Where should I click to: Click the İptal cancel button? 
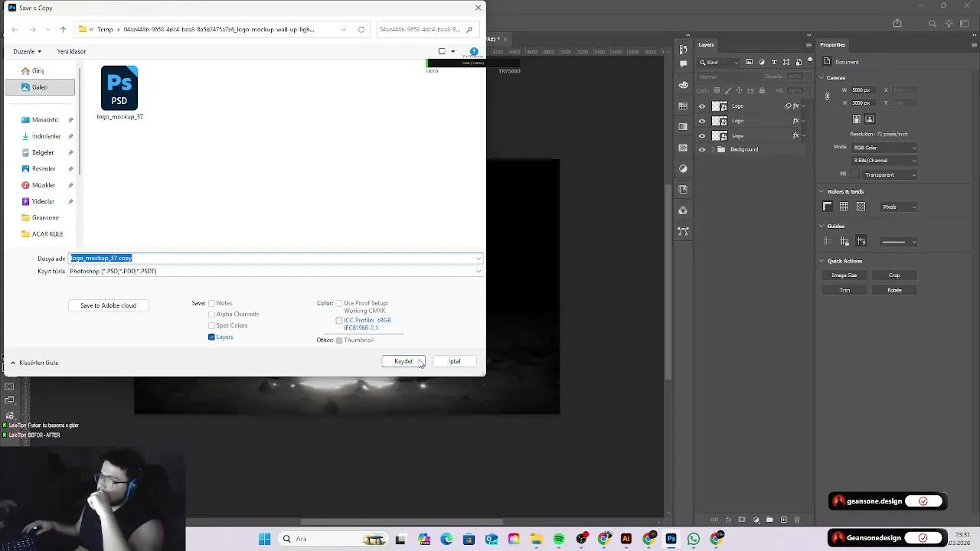click(x=455, y=361)
